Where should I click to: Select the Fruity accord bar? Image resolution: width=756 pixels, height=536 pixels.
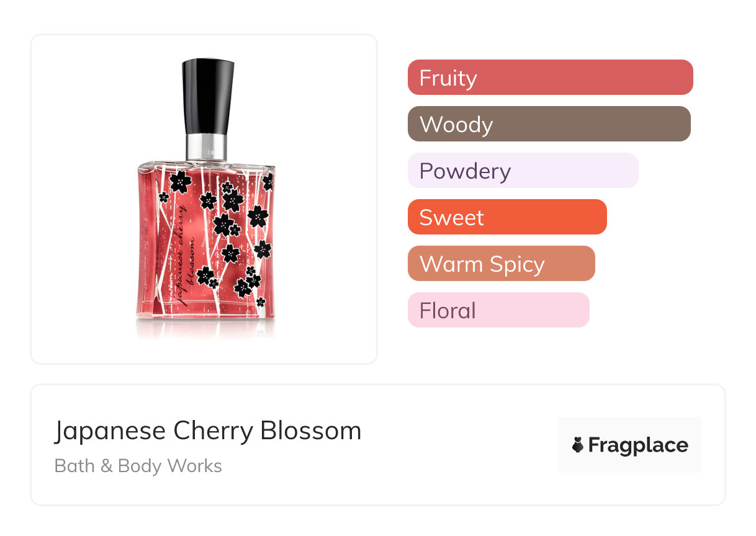tap(550, 78)
